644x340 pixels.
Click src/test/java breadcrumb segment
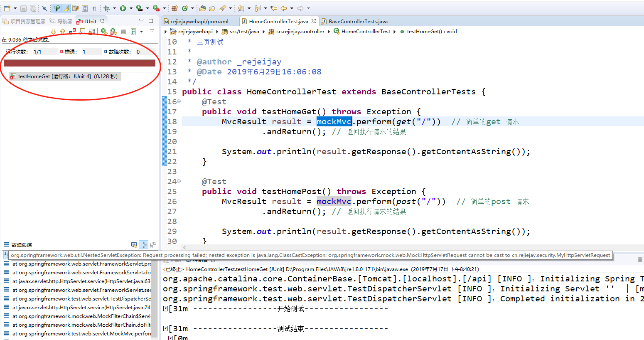pyautogui.click(x=241, y=32)
